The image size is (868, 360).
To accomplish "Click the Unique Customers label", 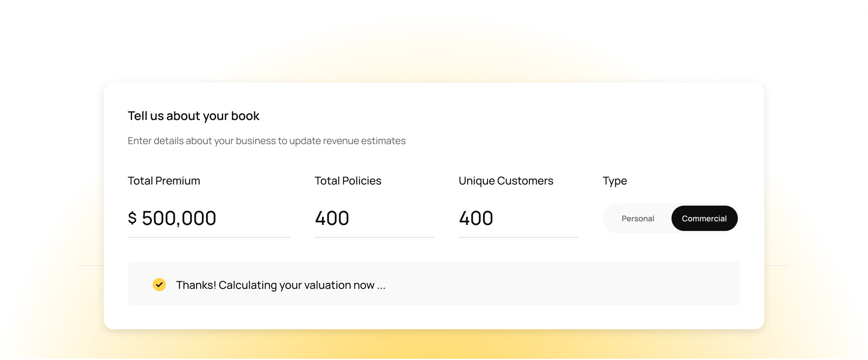I will click(x=506, y=181).
